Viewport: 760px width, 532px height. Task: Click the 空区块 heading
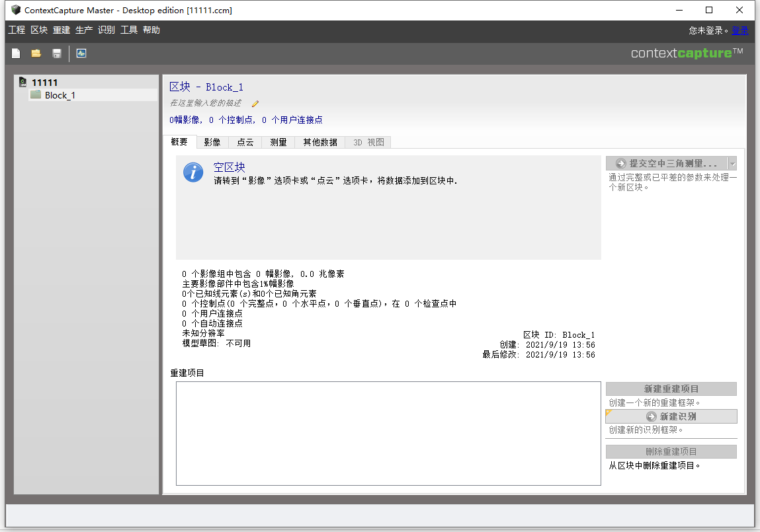(230, 167)
